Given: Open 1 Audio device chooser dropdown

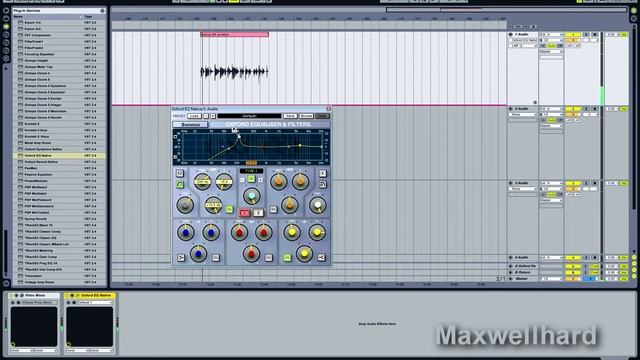Looking at the screenshot, I should coord(524,40).
